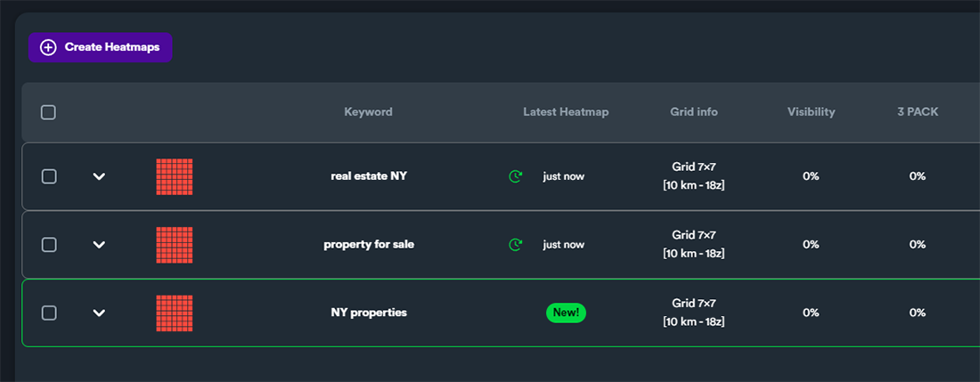Click Grid 7×7 info for real estate NY

click(x=694, y=176)
